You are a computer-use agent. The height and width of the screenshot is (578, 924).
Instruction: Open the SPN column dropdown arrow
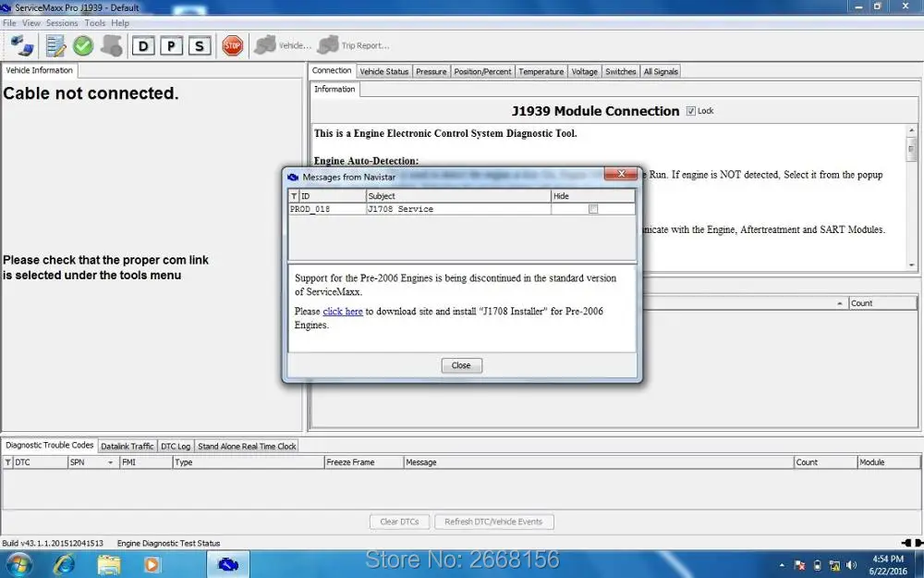(x=110, y=462)
